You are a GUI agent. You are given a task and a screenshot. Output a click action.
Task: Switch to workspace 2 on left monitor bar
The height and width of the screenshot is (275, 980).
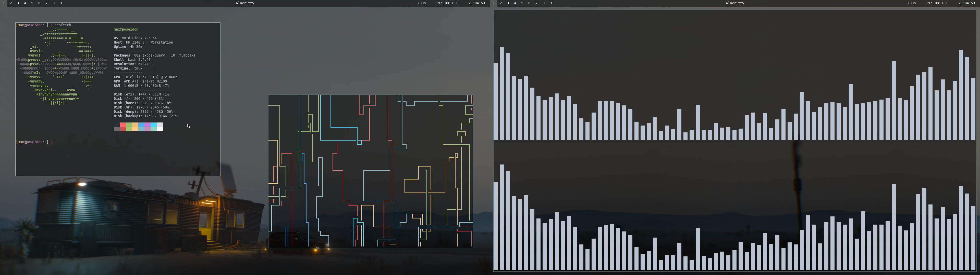click(11, 3)
